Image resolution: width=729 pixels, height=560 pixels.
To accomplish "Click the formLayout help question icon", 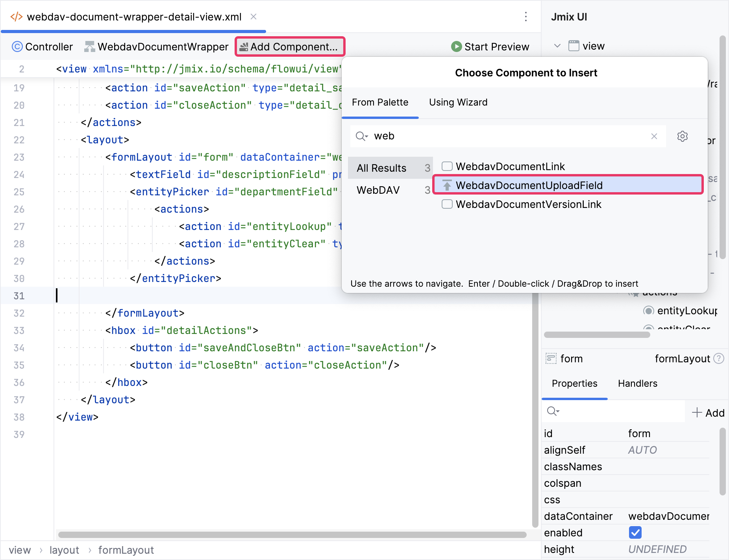I will 719,359.
